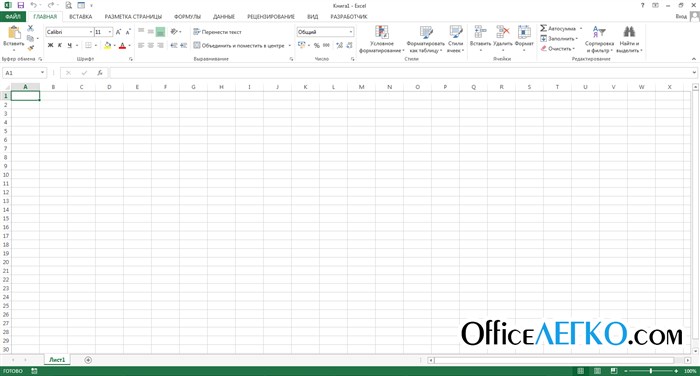700x376 pixels.
Task: Open Font dialog launcher in Шрифт group
Action: pos(131,59)
